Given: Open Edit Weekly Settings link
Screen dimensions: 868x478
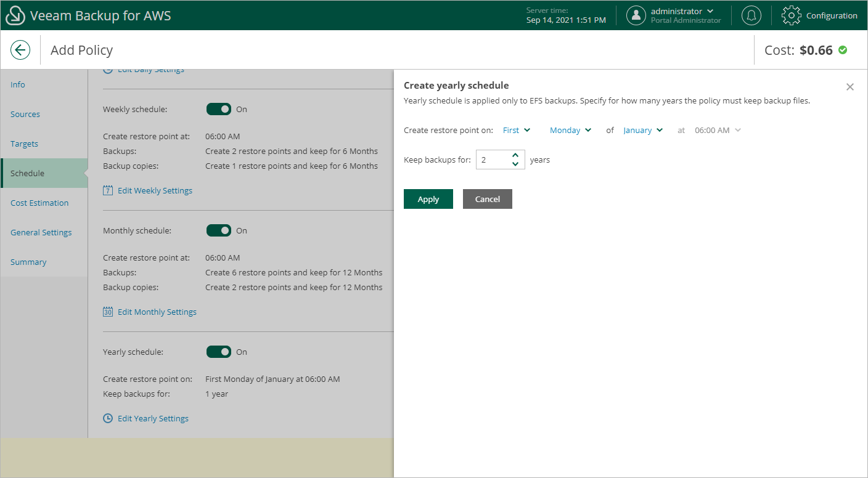Looking at the screenshot, I should [x=155, y=190].
